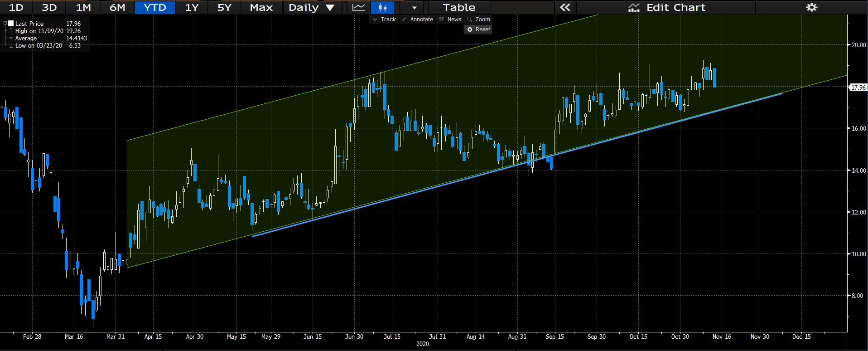Screen dimensions: 868x351
Task: Click the 17.96 current price axis label
Action: coord(858,88)
